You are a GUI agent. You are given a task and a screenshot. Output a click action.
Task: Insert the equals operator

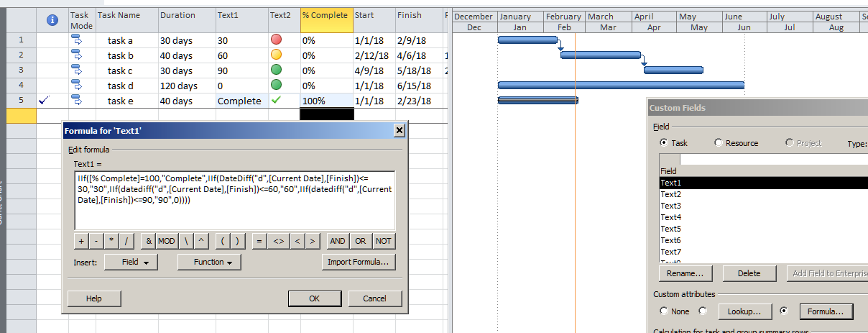tap(259, 241)
